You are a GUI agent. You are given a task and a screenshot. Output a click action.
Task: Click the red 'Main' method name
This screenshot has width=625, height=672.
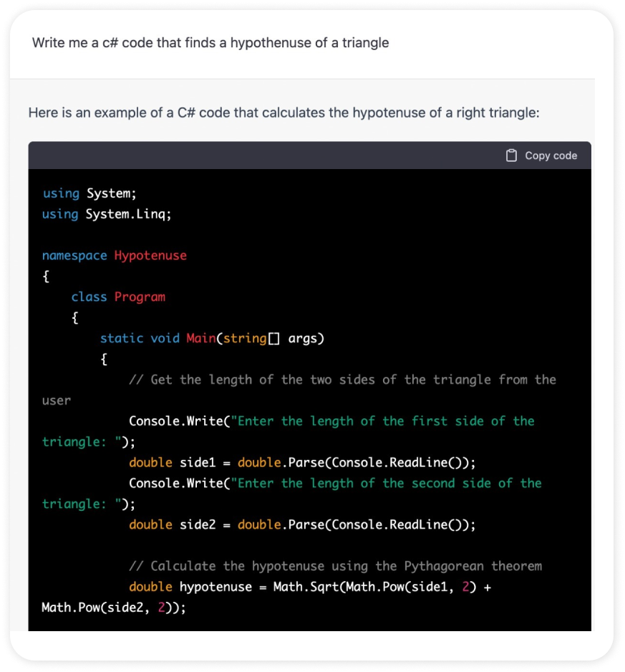[200, 338]
